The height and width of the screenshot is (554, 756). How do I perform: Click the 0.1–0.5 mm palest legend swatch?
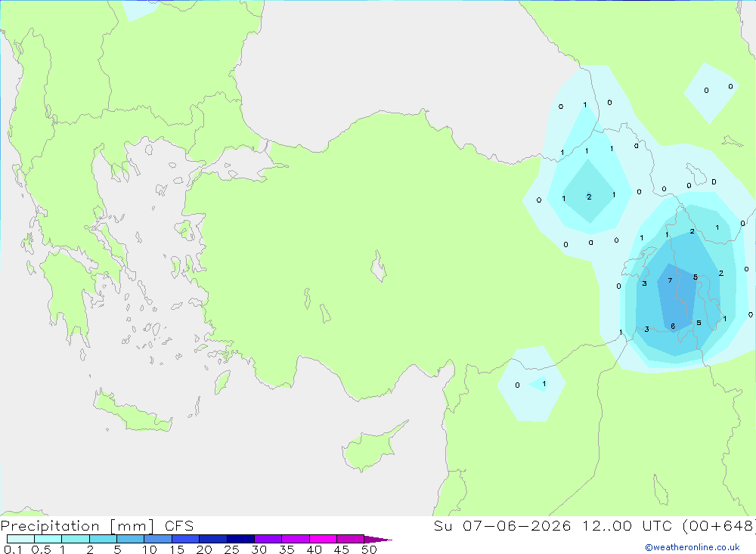pyautogui.click(x=20, y=539)
